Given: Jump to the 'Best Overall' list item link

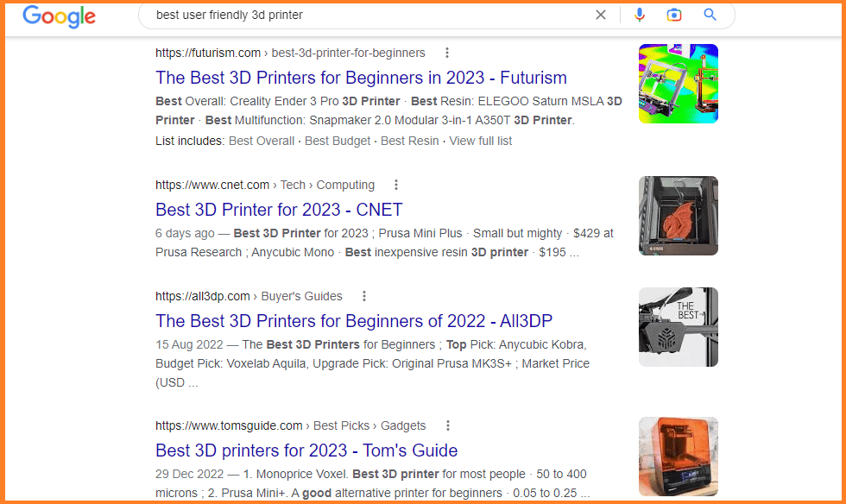Looking at the screenshot, I should tap(262, 141).
